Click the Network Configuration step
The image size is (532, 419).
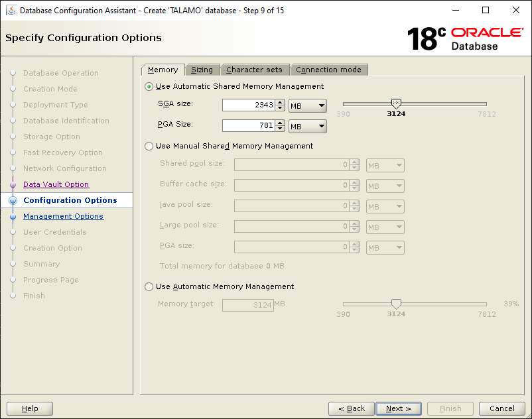(65, 169)
